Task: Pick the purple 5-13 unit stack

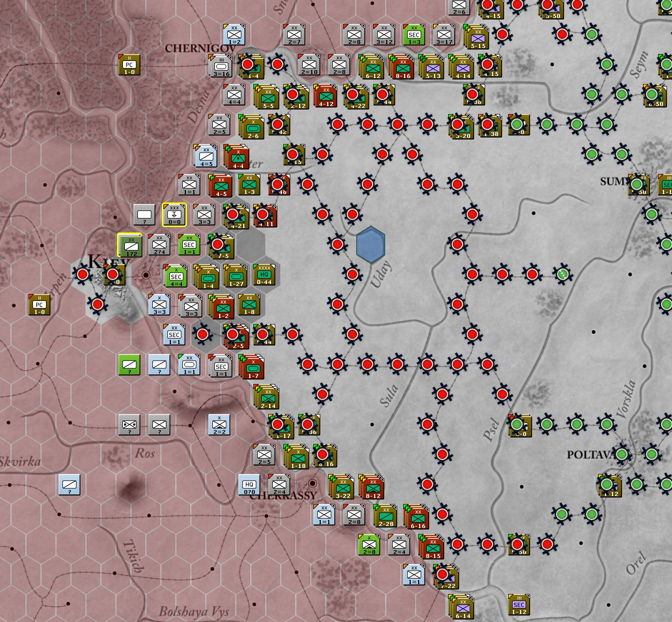Action: [x=431, y=66]
